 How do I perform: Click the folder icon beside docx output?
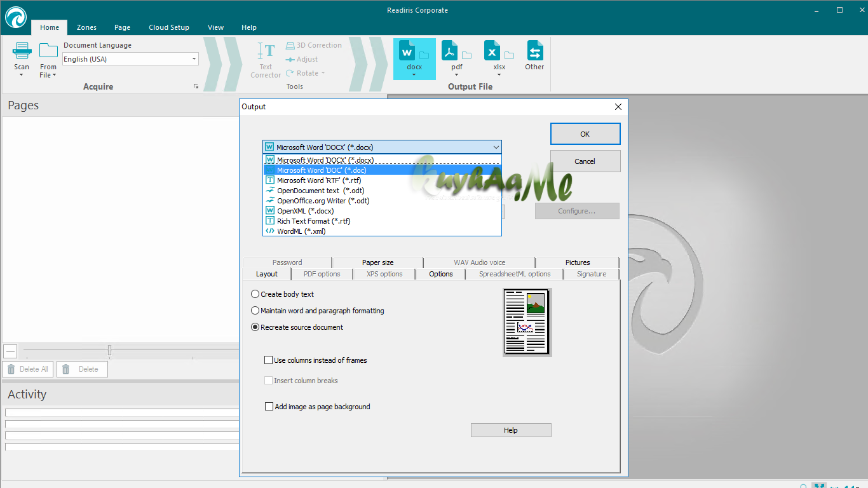[424, 55]
